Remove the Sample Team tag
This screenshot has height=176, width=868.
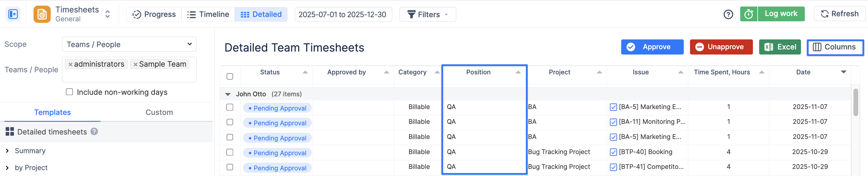136,64
